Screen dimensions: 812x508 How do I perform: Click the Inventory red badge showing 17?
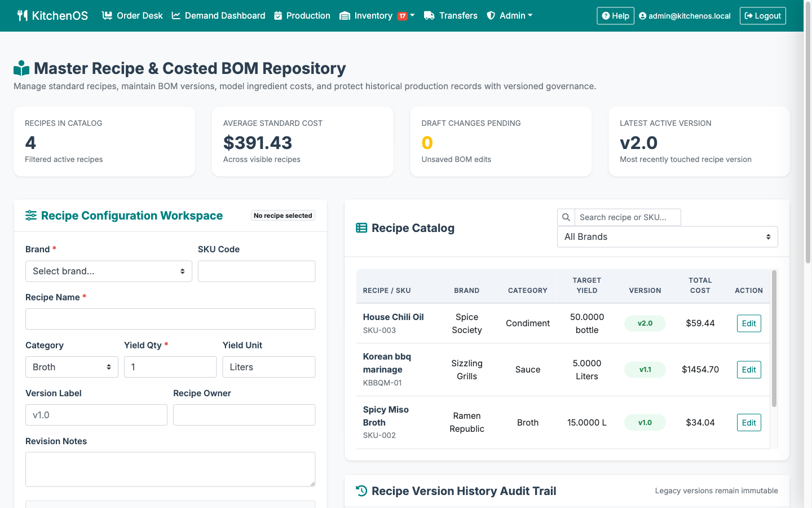[x=402, y=16]
